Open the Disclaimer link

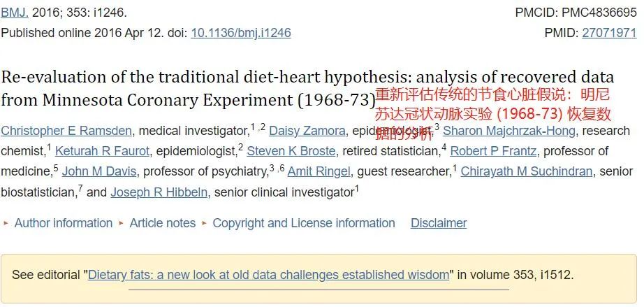(x=439, y=223)
